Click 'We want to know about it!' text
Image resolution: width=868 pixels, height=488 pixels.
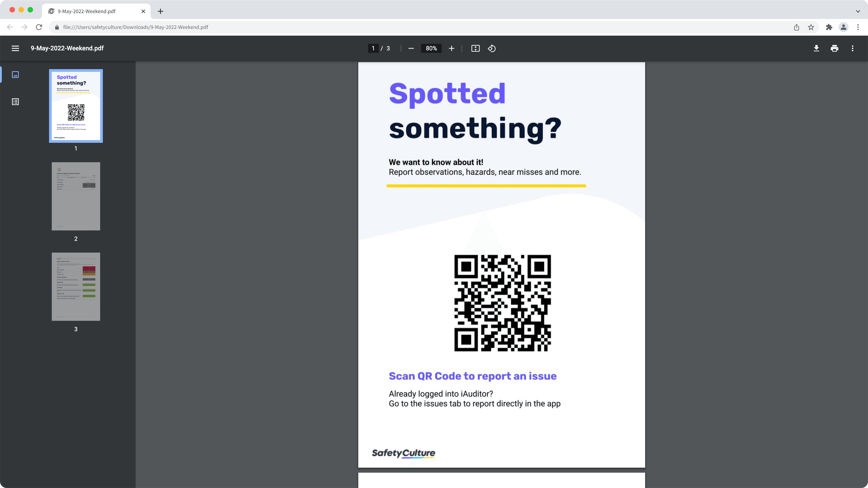[x=436, y=162]
